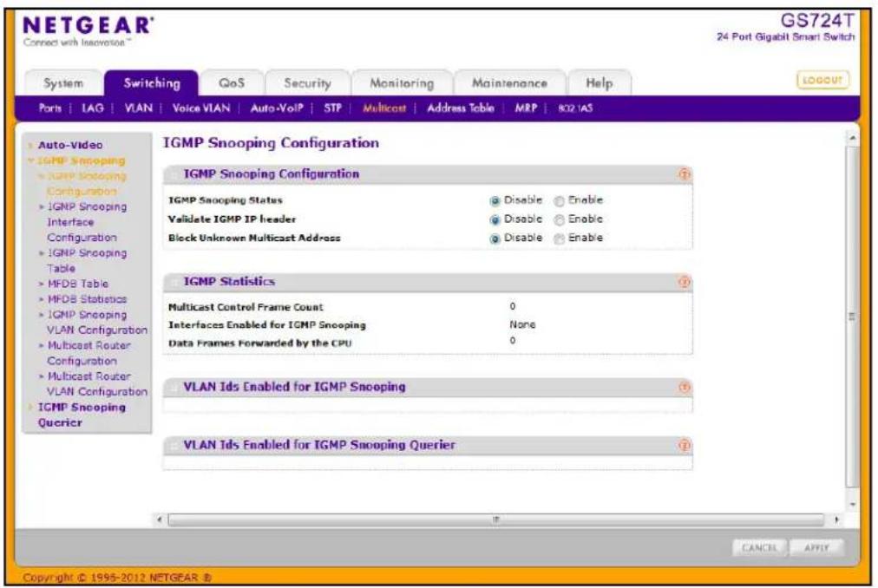Open help for IGMP Snooping Configuration section

pos(685,174)
